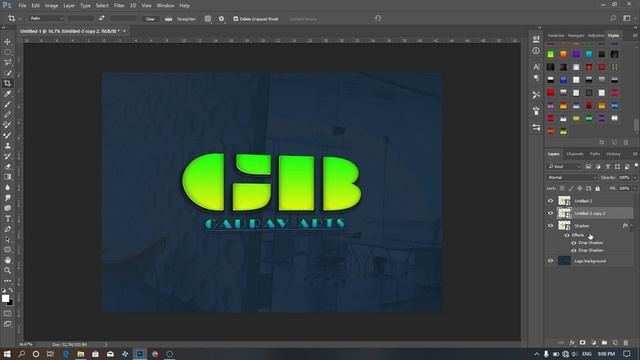
Task: Select the Eraser tool
Action: coord(7,167)
